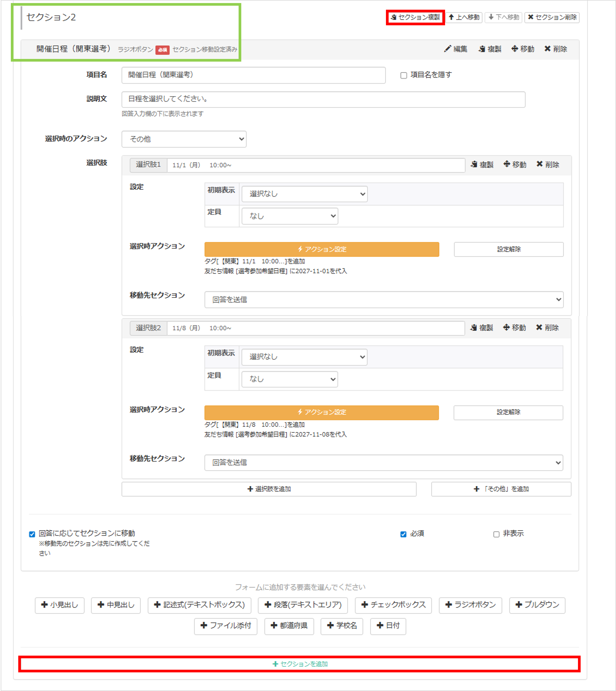Image resolution: width=616 pixels, height=691 pixels.
Task: Open 選択肢1 移動先セクション dropdown
Action: point(384,300)
